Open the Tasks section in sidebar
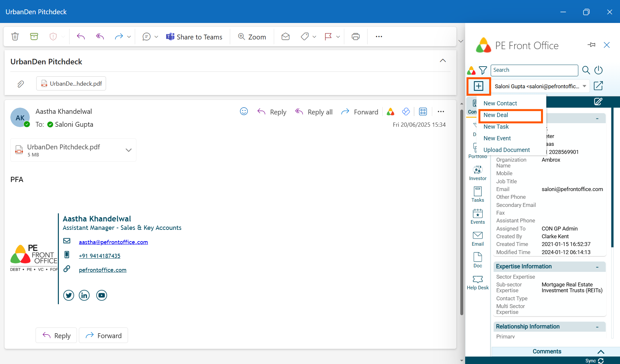620x364 pixels. coord(477,194)
